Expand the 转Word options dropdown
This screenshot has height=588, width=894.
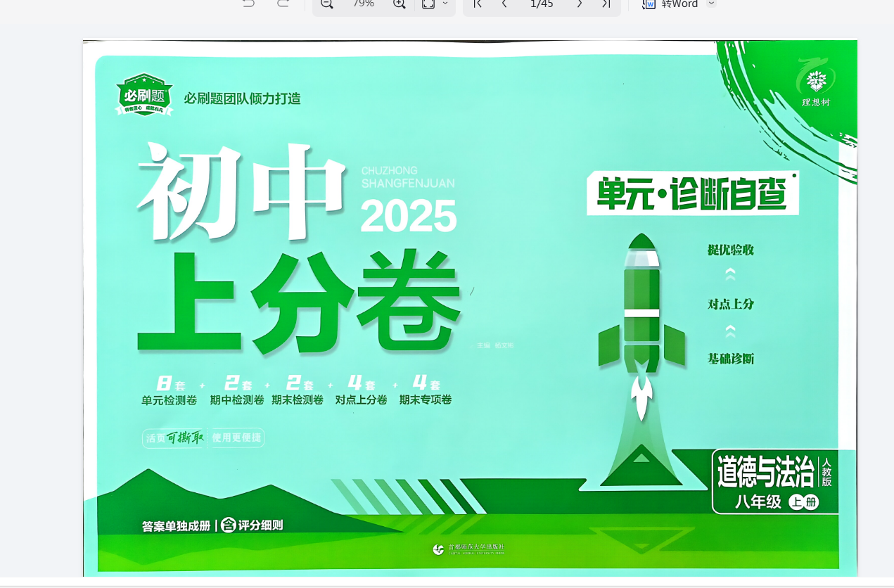coord(711,4)
